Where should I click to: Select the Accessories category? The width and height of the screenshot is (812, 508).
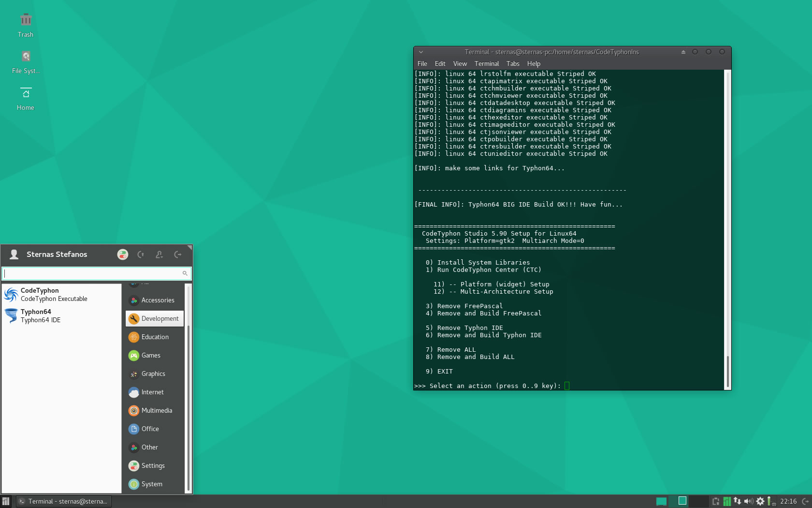[x=155, y=300]
